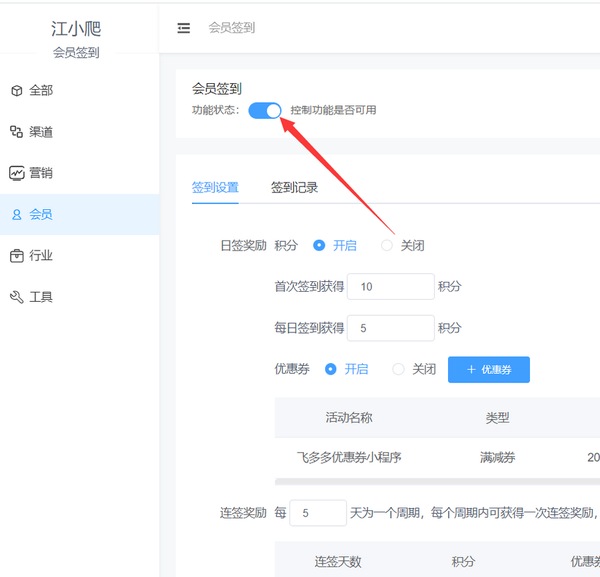
Task: Click the 连签奖励 label
Action: point(243,513)
